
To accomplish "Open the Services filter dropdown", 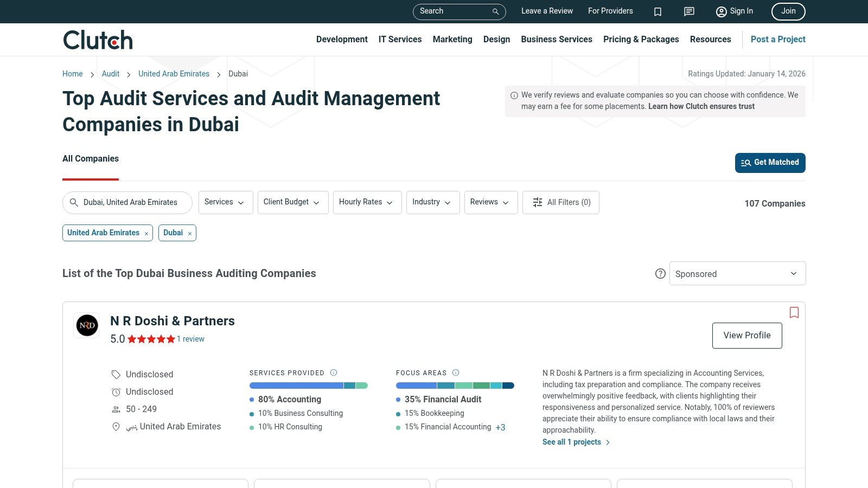I will pos(225,202).
